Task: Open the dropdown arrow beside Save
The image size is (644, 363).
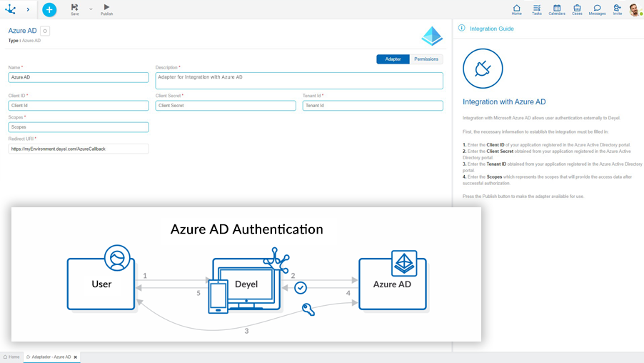Action: [x=91, y=9]
